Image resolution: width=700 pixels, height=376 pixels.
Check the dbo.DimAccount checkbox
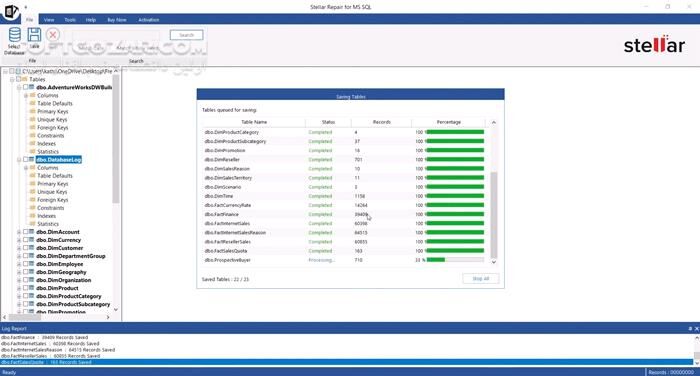tap(25, 232)
